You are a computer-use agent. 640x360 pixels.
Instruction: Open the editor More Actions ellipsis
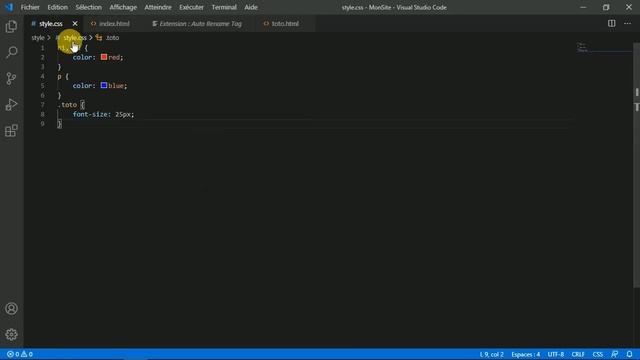point(627,24)
